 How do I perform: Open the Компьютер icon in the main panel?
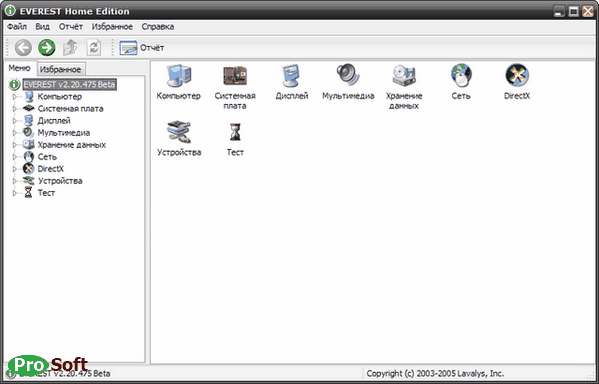pos(178,75)
